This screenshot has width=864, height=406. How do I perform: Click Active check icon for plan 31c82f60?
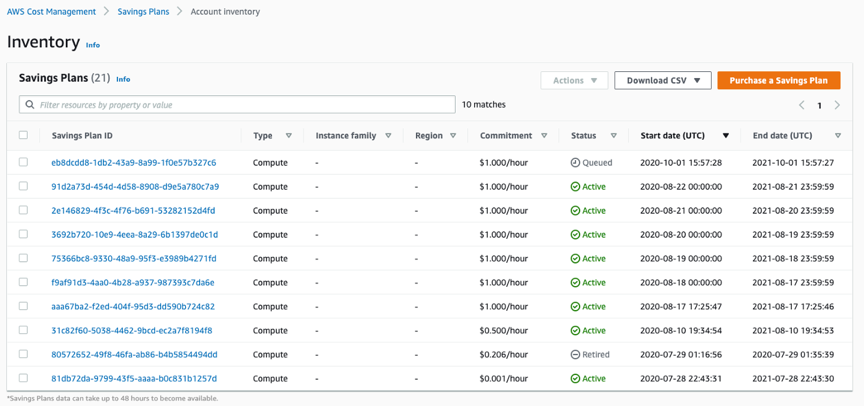click(575, 331)
